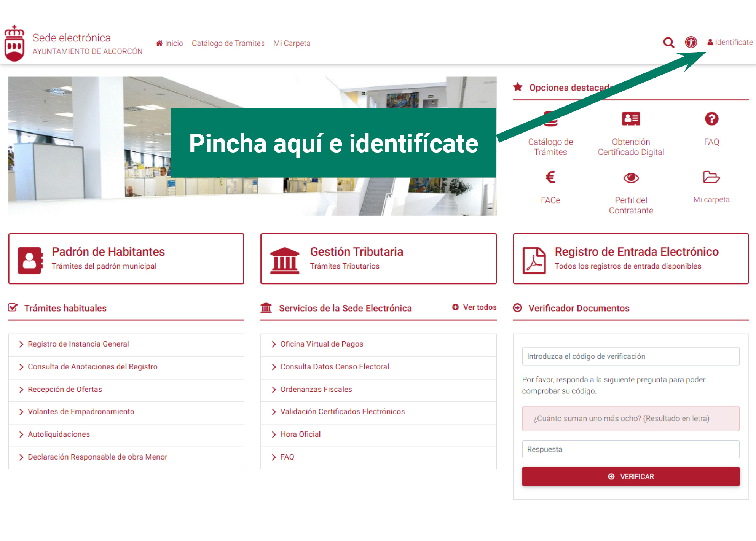This screenshot has height=541, width=756.
Task: Click the verification code input field
Action: (x=630, y=356)
